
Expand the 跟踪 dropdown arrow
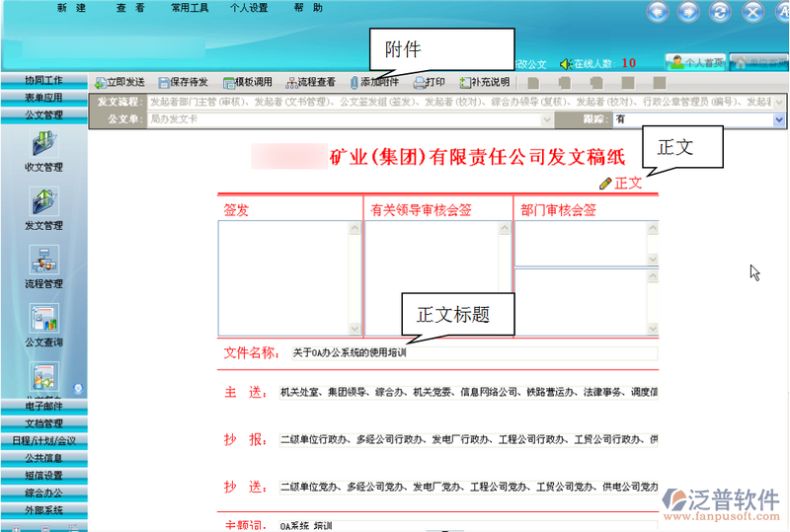click(779, 119)
